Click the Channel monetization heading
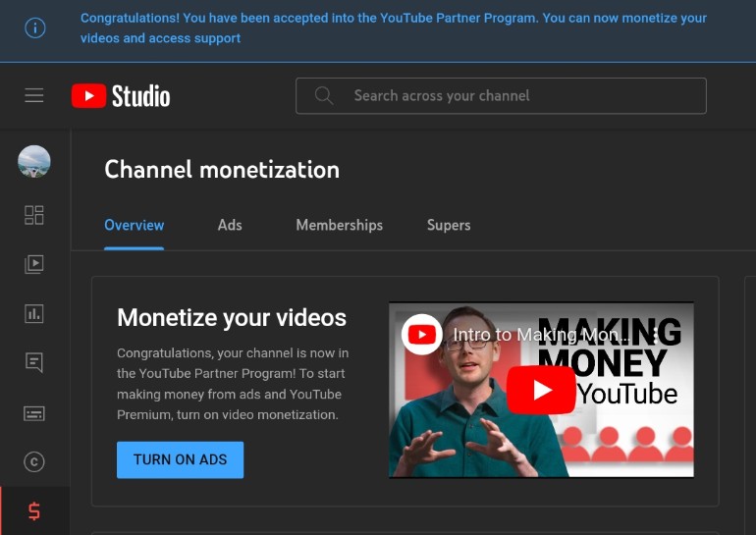Image resolution: width=756 pixels, height=535 pixels. (222, 170)
